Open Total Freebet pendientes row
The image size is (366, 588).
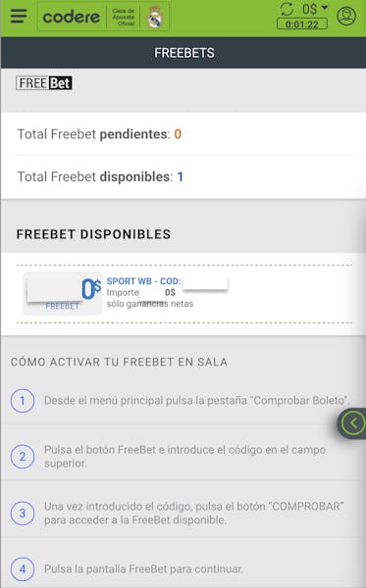click(x=183, y=134)
